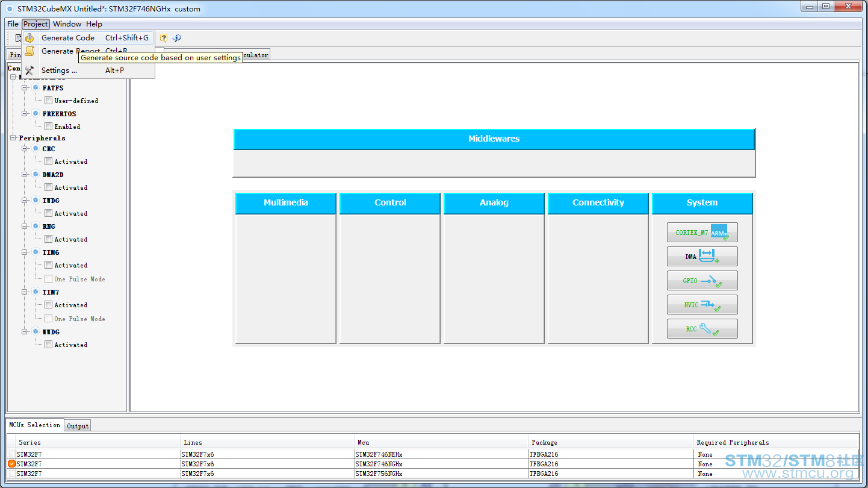The image size is (868, 488).
Task: Click the Package column header
Action: pos(612,442)
